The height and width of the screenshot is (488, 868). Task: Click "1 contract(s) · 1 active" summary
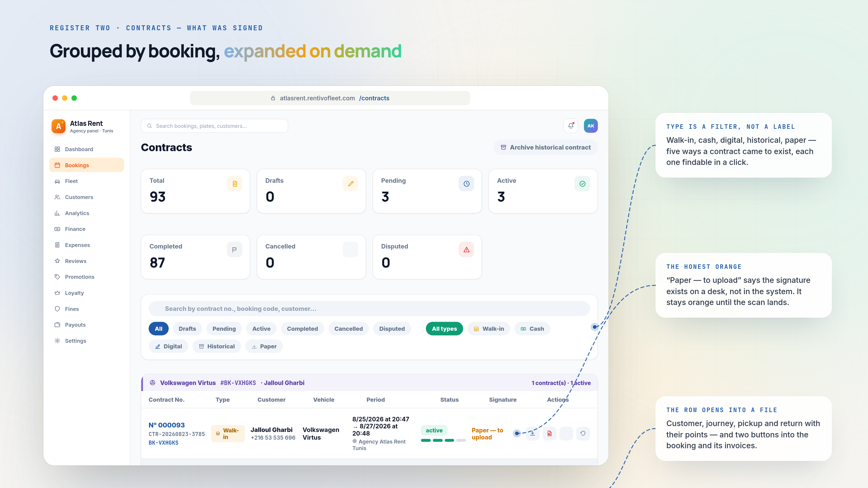[x=561, y=383]
